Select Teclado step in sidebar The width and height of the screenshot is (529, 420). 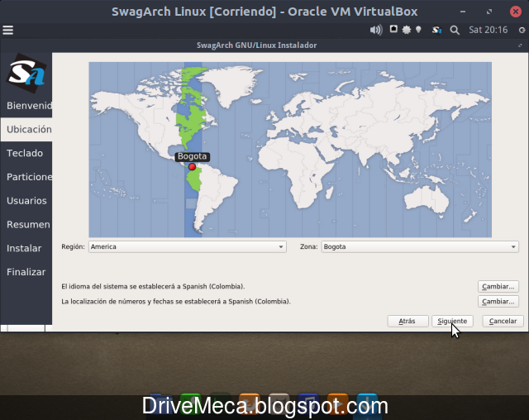26,153
